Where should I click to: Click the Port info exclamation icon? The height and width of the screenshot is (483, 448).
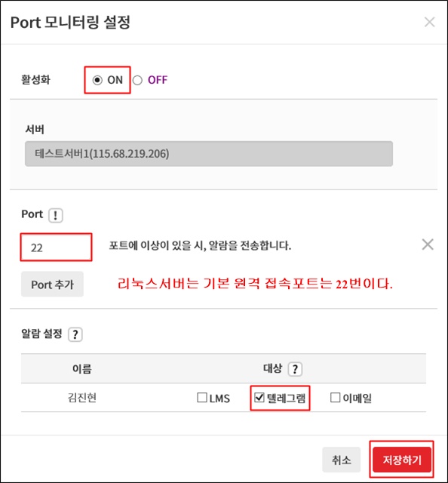tap(56, 215)
